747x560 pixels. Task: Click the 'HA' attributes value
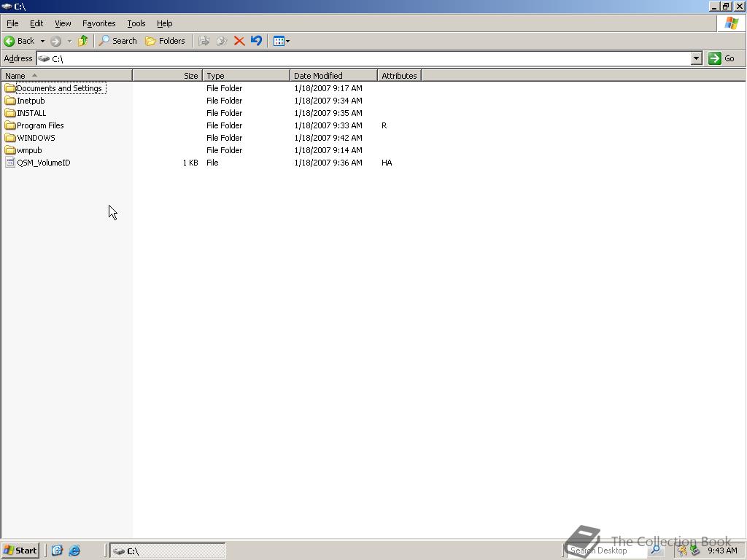pos(387,163)
